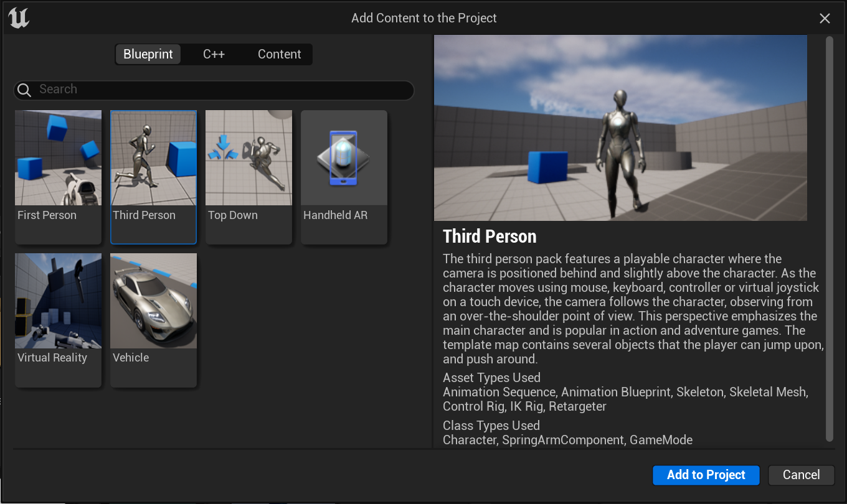Select the First Person template thumbnail
This screenshot has height=504, width=847.
[59, 158]
